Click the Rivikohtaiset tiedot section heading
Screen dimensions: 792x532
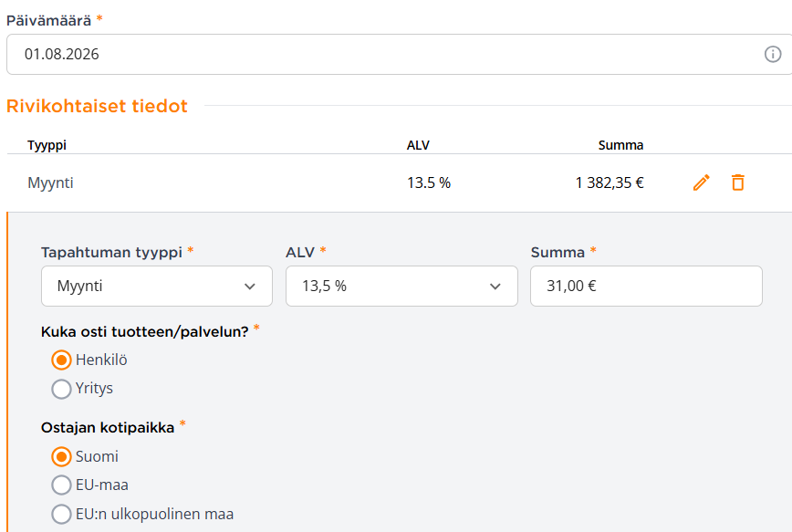[97, 106]
